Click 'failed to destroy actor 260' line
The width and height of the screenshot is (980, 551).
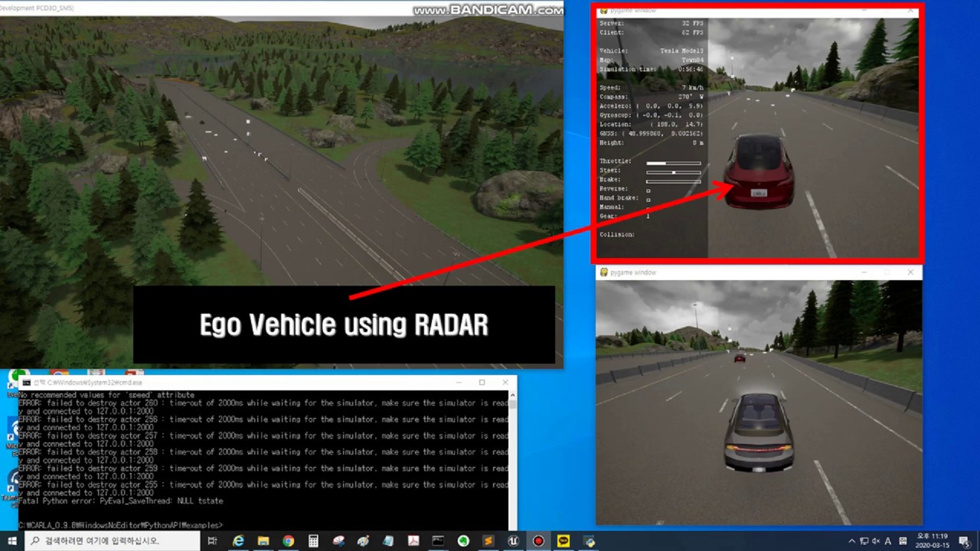(x=263, y=403)
